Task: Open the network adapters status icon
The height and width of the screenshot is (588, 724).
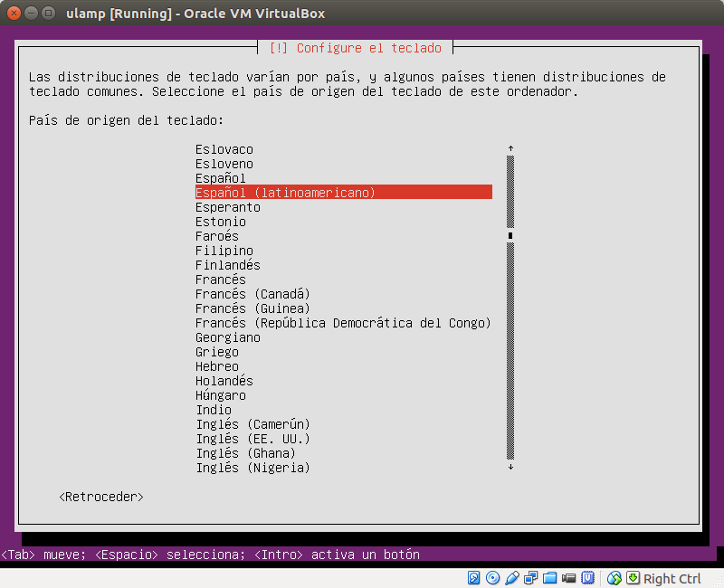Action: [x=530, y=578]
